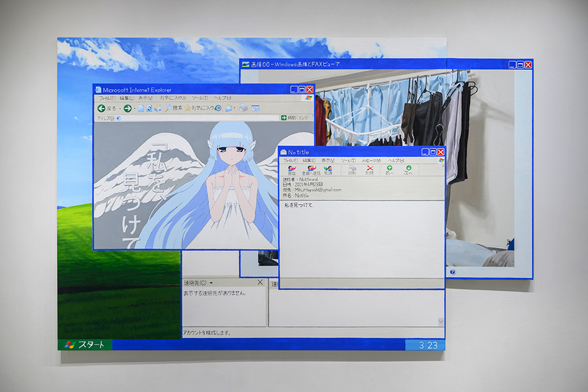Open ヘルプ menu in Internet Explorer

tap(222, 98)
